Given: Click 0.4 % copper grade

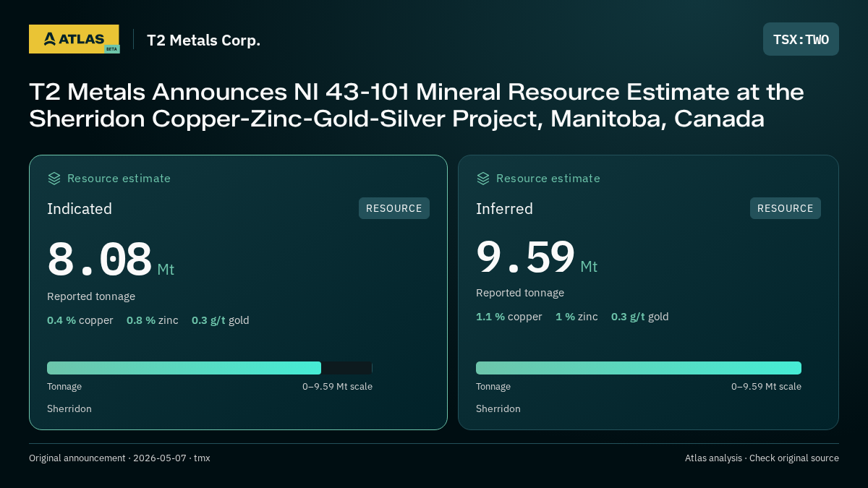Looking at the screenshot, I should point(80,320).
